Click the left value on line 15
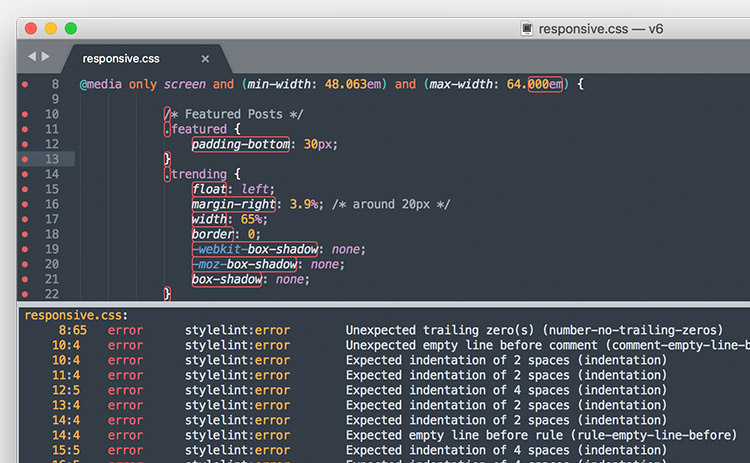 coord(254,189)
